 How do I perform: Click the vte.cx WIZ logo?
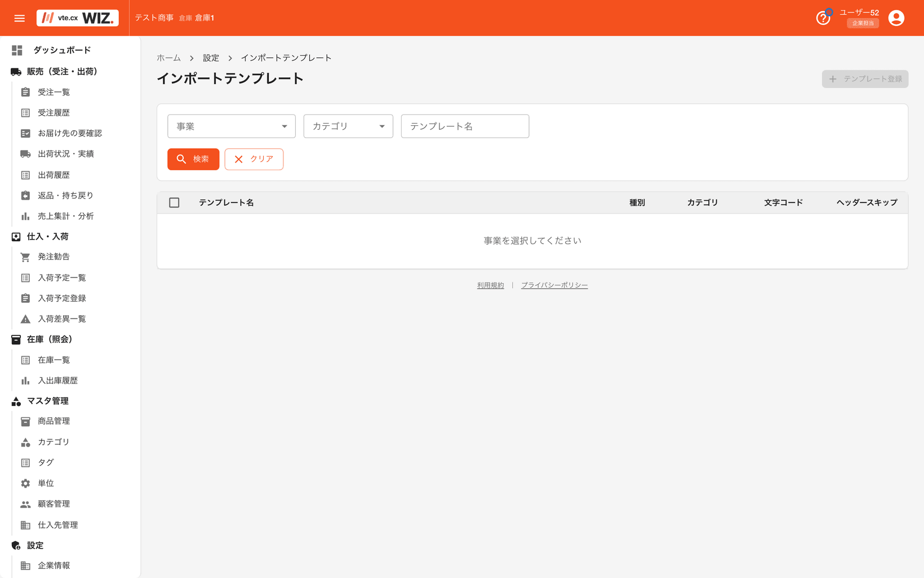tap(78, 18)
